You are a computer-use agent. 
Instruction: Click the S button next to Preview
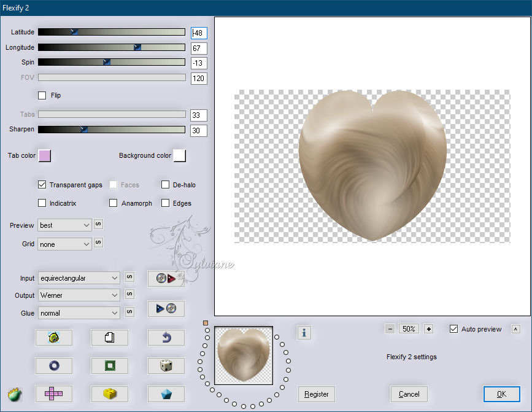pyautogui.click(x=98, y=224)
